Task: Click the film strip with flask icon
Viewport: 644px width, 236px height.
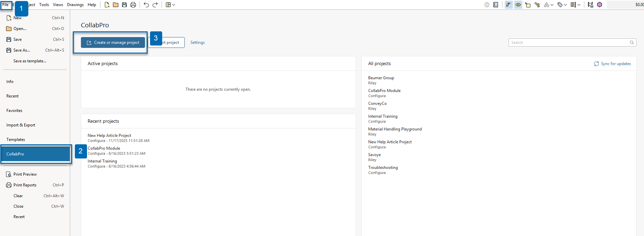Action: pos(590,5)
